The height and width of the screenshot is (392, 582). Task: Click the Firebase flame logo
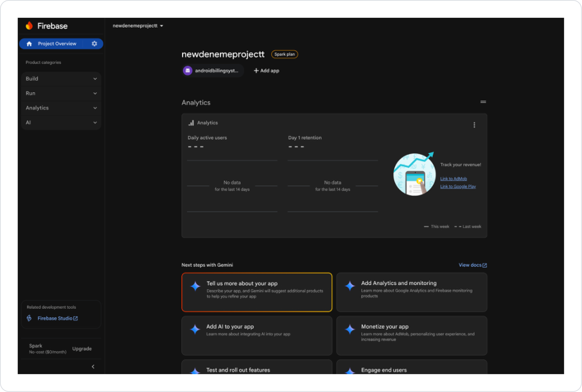pos(29,26)
